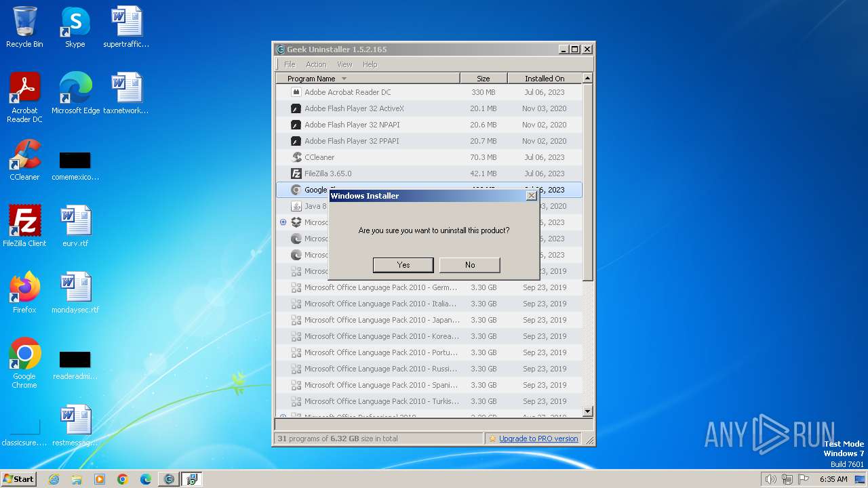This screenshot has height=488, width=868.
Task: Open Recycle Bin on desktop
Action: (24, 27)
